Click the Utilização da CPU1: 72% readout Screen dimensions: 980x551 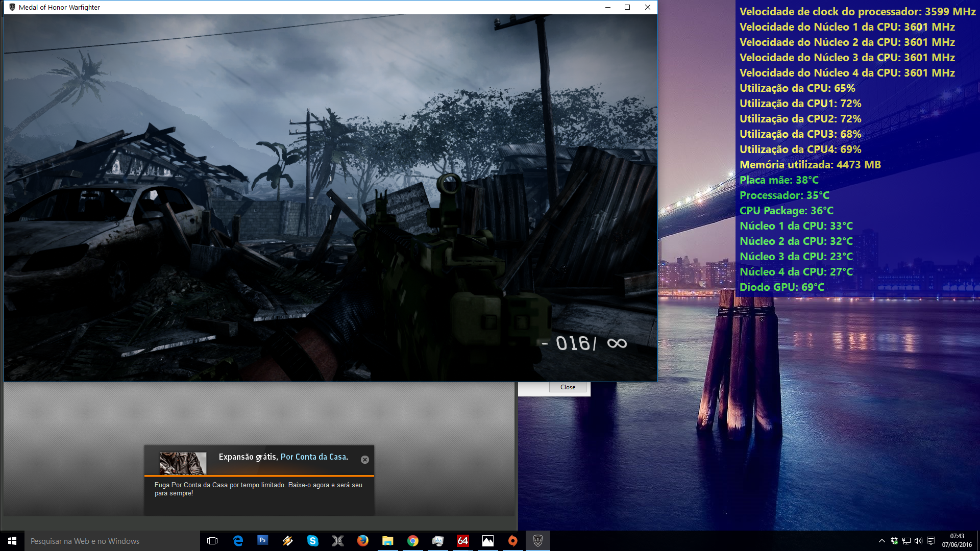[800, 104]
